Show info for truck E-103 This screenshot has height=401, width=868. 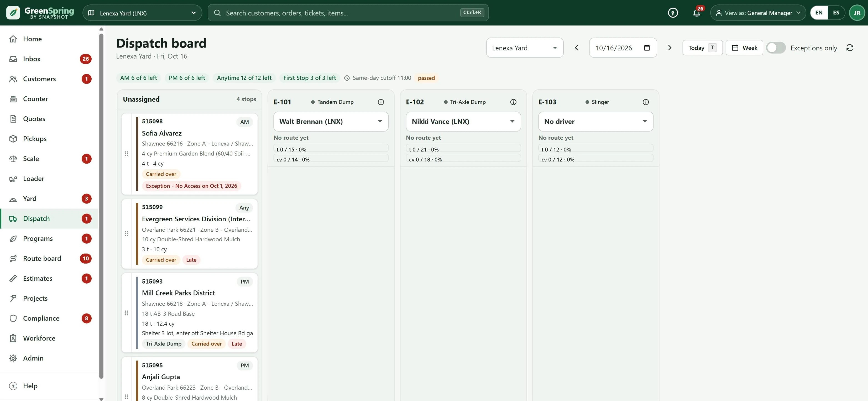click(x=646, y=102)
